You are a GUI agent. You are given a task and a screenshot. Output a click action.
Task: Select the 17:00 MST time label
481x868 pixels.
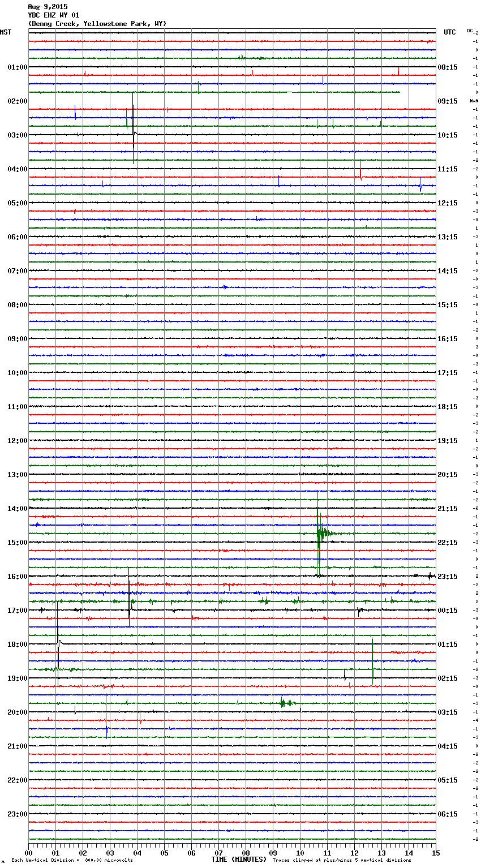click(18, 611)
